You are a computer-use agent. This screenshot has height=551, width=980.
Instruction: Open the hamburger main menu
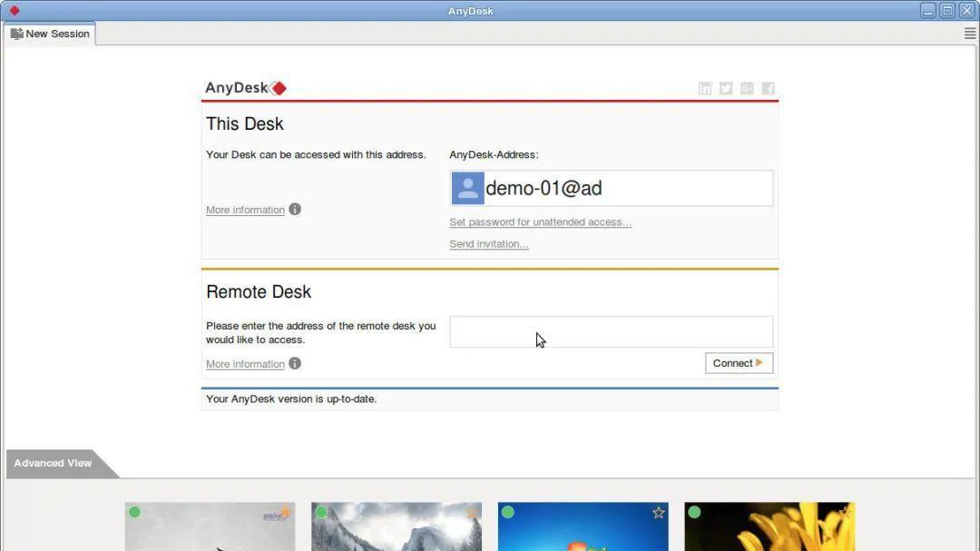tap(969, 34)
